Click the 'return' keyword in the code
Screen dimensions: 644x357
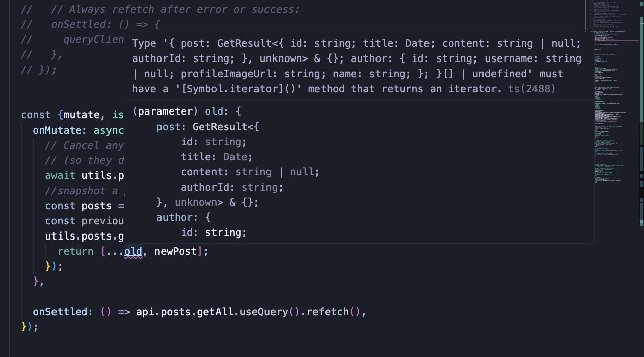(x=76, y=251)
